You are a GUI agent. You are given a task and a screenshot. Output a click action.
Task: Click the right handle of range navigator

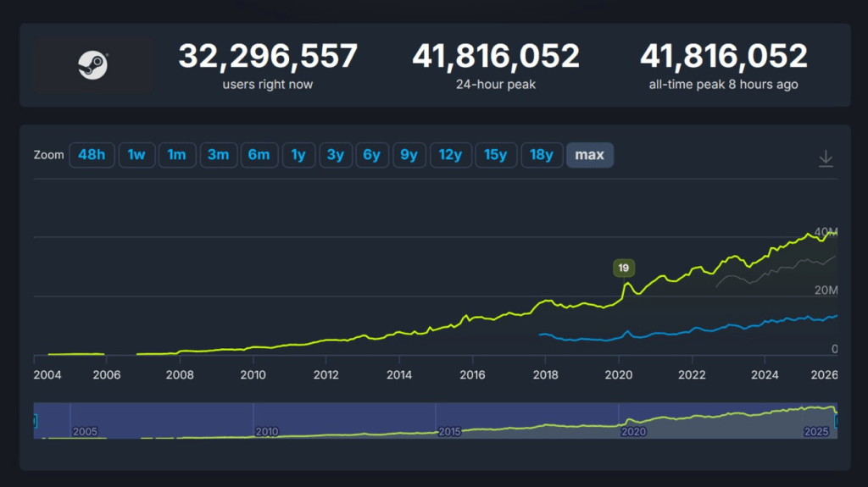pos(836,421)
